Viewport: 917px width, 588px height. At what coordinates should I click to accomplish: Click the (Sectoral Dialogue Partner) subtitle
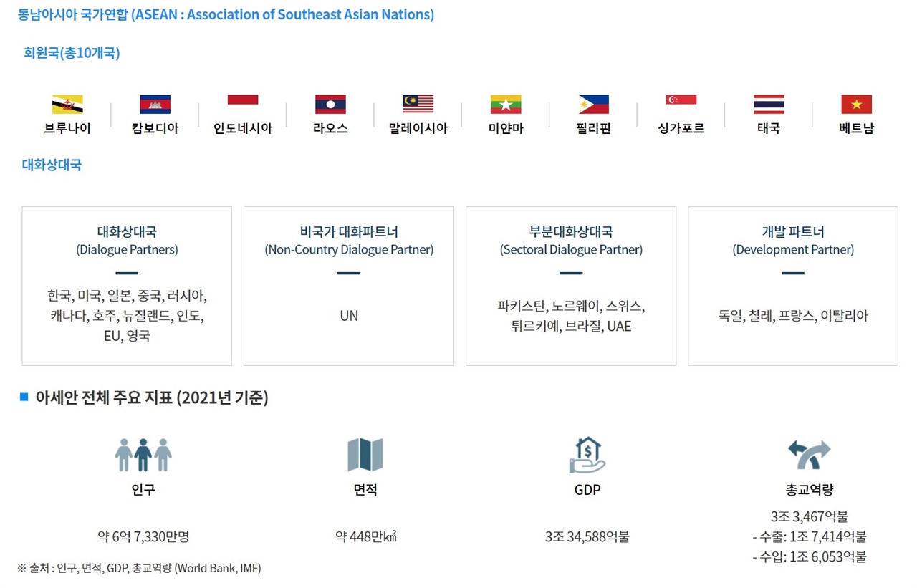[x=571, y=250]
